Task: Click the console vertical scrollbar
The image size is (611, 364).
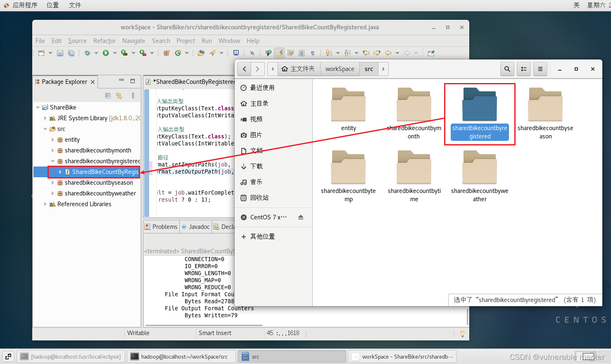Action: click(467, 316)
